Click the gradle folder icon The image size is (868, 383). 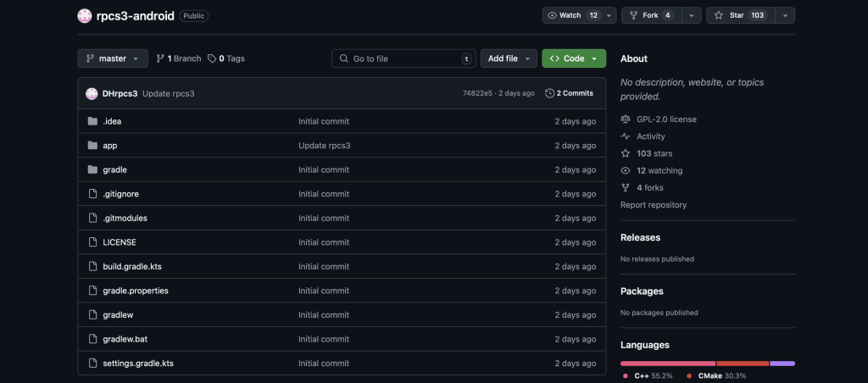tap(92, 169)
